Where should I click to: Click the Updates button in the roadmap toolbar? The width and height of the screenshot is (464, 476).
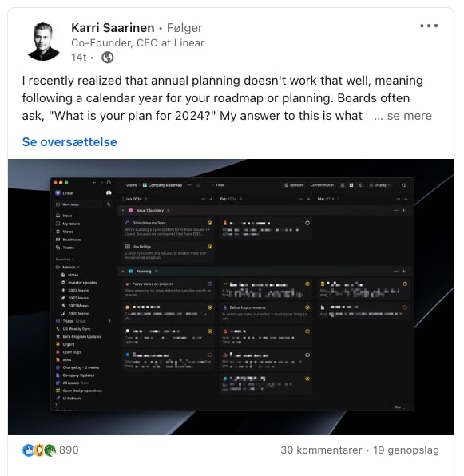click(x=294, y=184)
